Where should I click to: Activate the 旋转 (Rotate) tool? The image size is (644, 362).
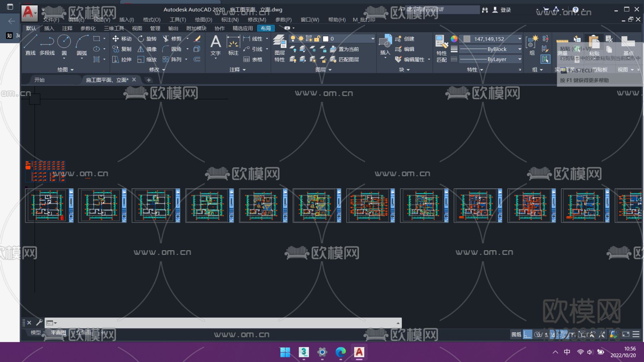[x=147, y=39]
